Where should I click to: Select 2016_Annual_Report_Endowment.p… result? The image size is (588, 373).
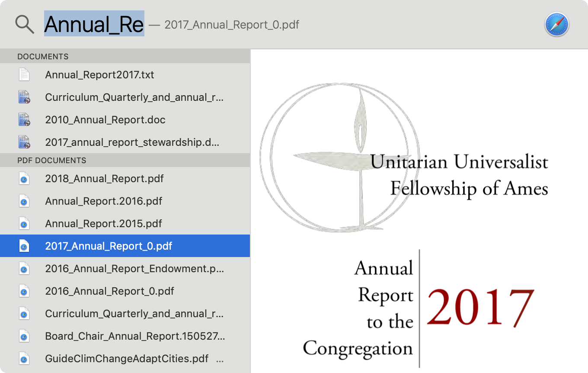pyautogui.click(x=125, y=268)
